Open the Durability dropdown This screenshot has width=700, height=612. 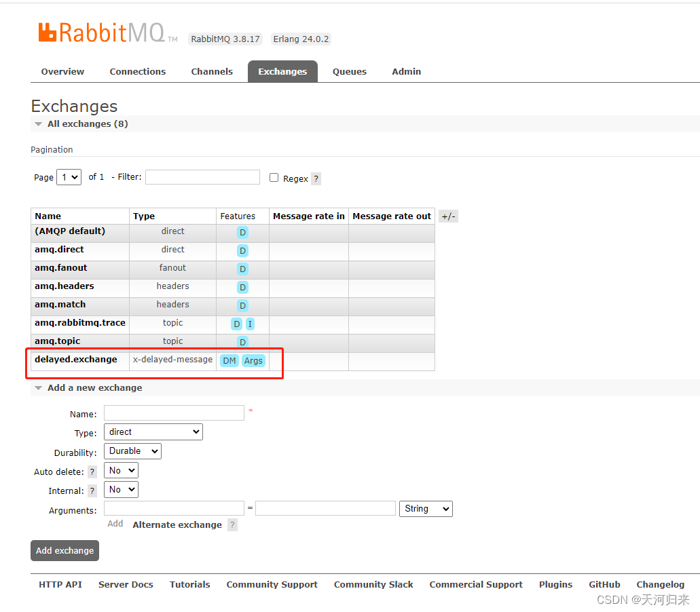132,451
